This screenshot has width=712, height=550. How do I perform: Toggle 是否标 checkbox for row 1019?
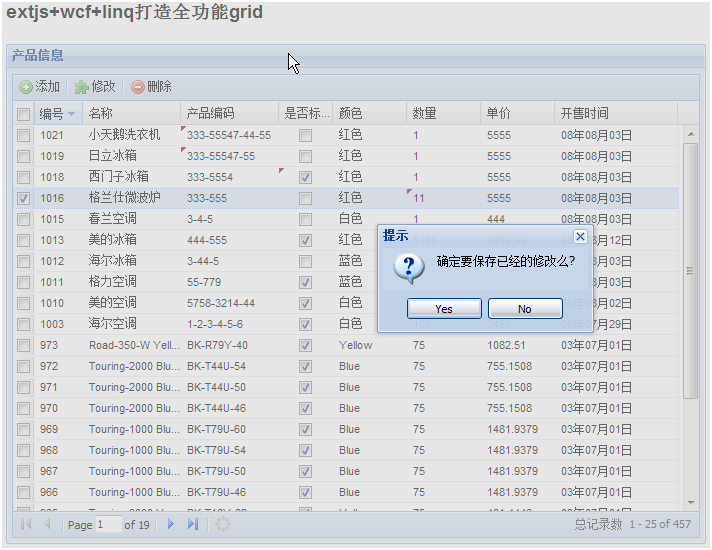305,156
